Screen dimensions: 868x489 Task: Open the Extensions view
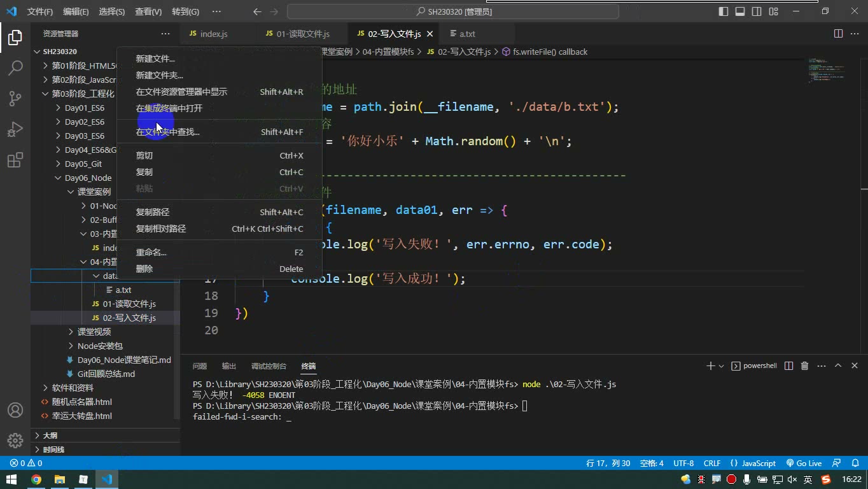[x=15, y=159]
